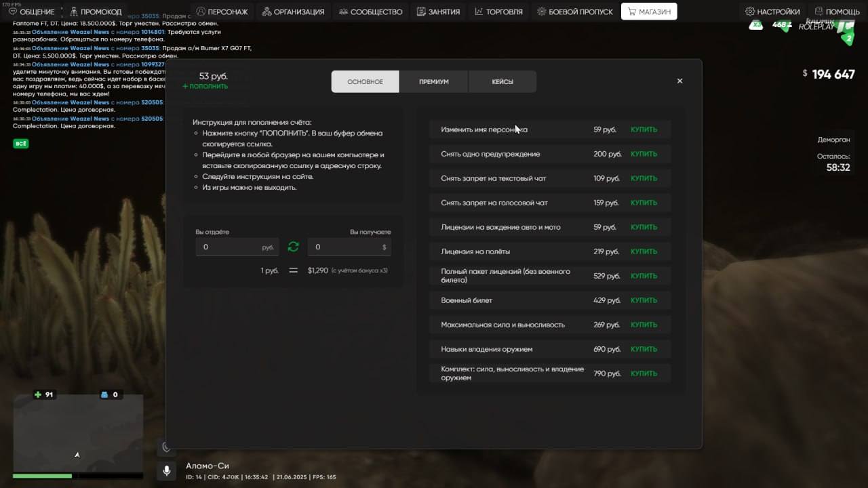Buy Военный билет for 429 руб.
This screenshot has width=868, height=488.
pos(644,300)
